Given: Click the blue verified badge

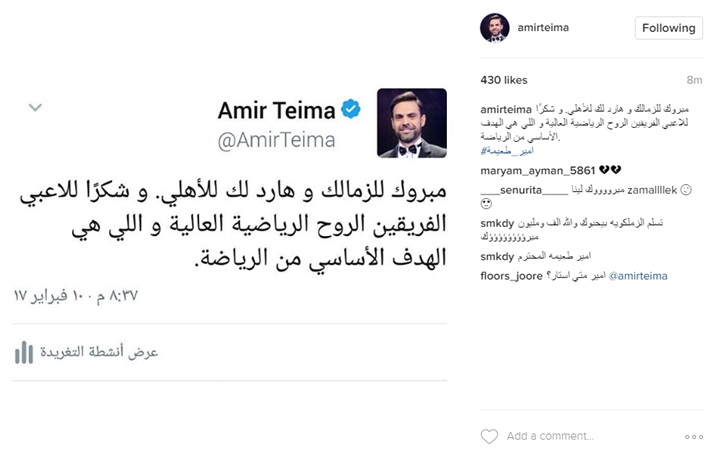Looking at the screenshot, I should click(x=350, y=109).
